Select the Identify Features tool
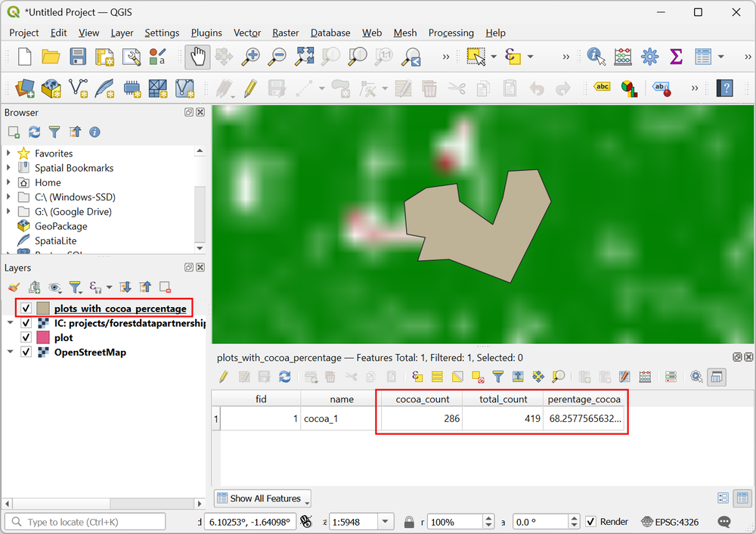The width and height of the screenshot is (756, 534). point(596,57)
